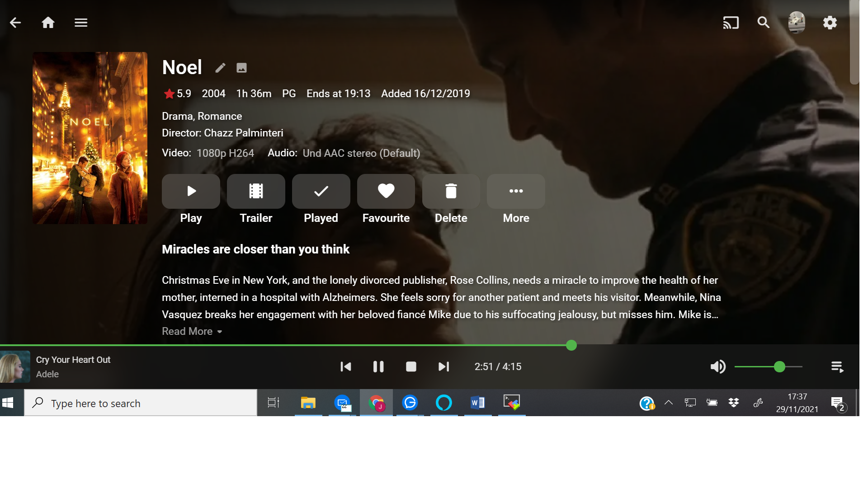Toggle Favourite heart button
This screenshot has height=488, width=868.
click(386, 192)
